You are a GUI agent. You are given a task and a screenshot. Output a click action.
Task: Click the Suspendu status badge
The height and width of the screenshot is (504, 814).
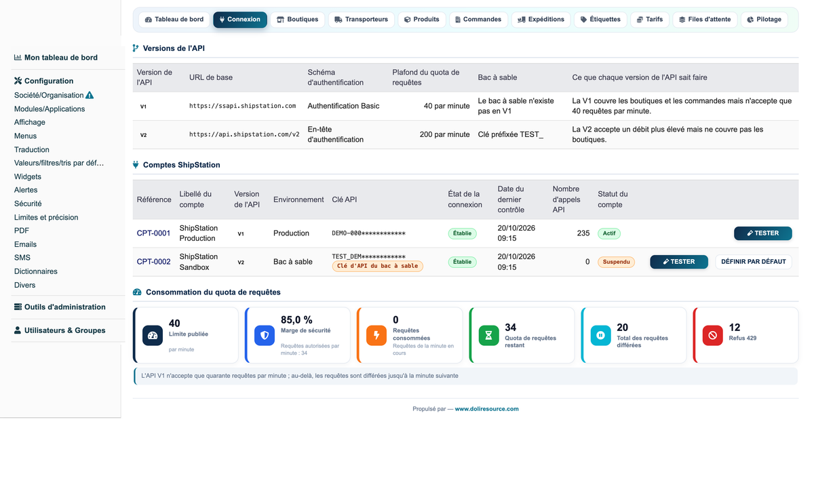tap(617, 262)
